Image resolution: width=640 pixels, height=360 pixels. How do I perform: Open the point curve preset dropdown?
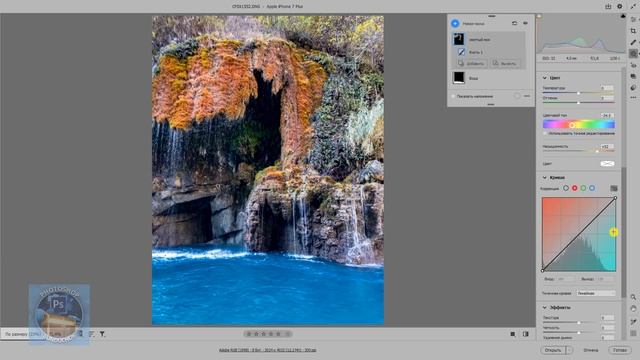pyautogui.click(x=596, y=293)
